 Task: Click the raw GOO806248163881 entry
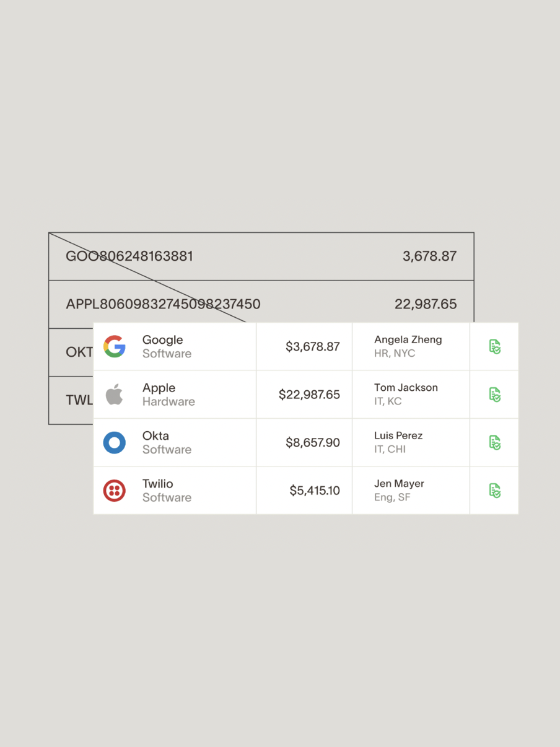pos(129,256)
